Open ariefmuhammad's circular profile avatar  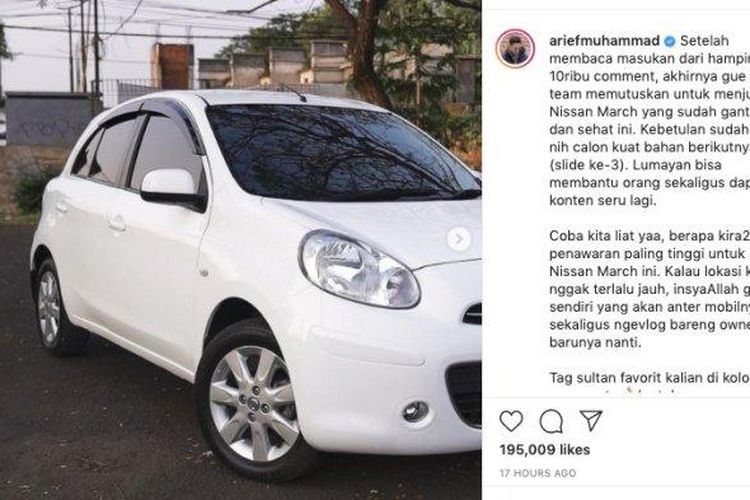click(x=515, y=48)
